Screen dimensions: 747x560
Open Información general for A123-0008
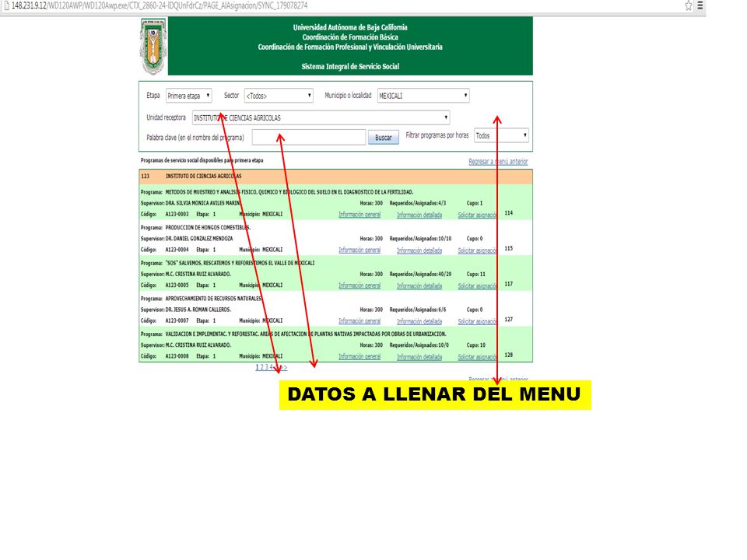coord(359,357)
